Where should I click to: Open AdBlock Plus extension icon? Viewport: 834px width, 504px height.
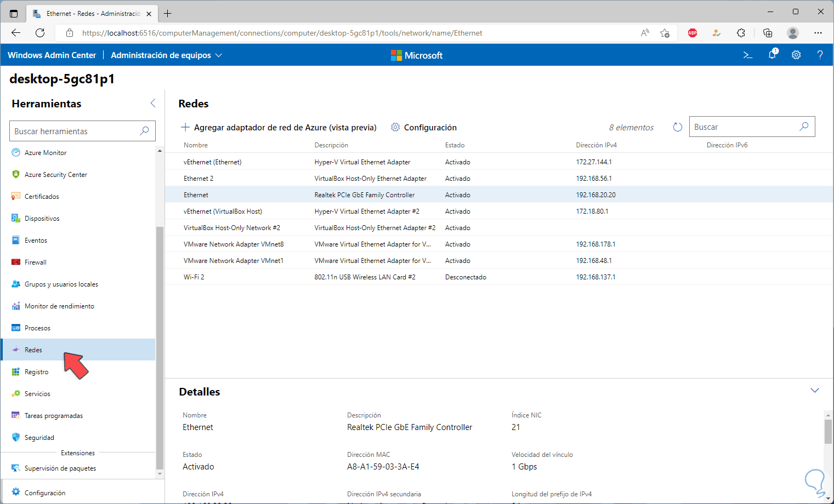pyautogui.click(x=693, y=33)
